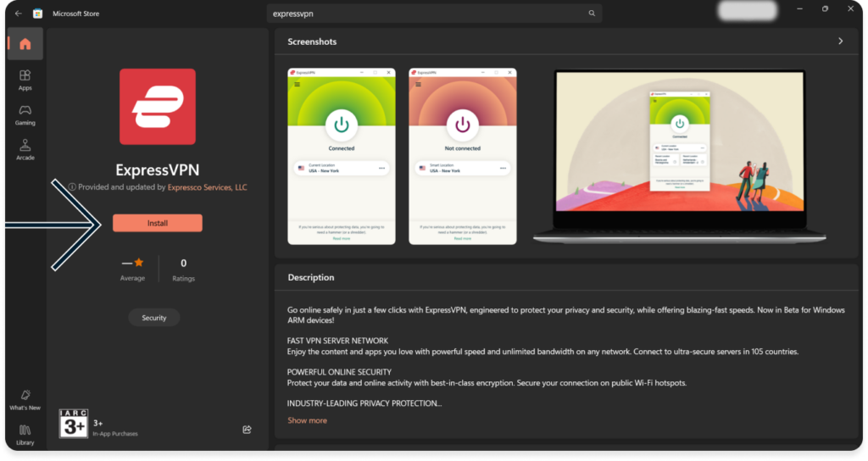Open the Apps section
868x461 pixels.
click(x=25, y=81)
